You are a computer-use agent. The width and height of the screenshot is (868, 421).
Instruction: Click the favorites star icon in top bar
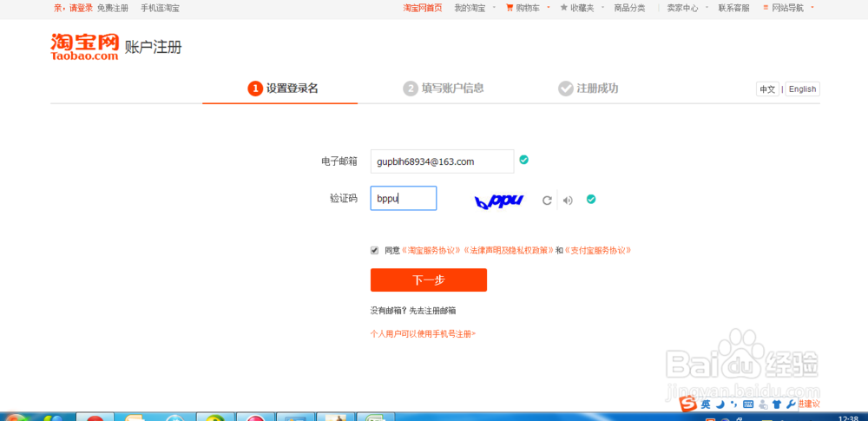[x=564, y=8]
